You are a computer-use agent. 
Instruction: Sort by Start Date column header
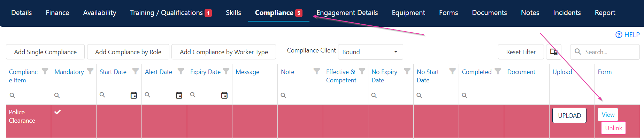113,72
